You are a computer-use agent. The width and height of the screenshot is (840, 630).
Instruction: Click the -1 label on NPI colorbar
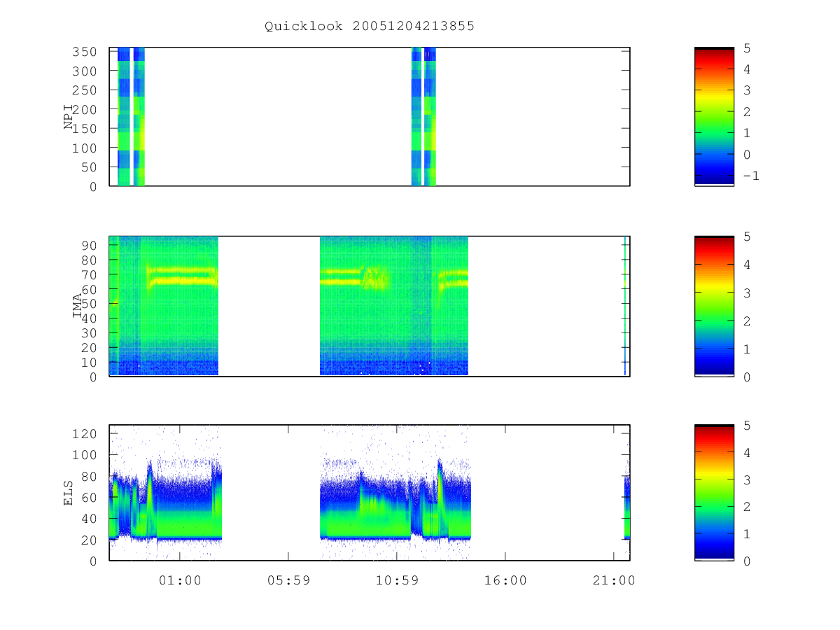(x=750, y=176)
